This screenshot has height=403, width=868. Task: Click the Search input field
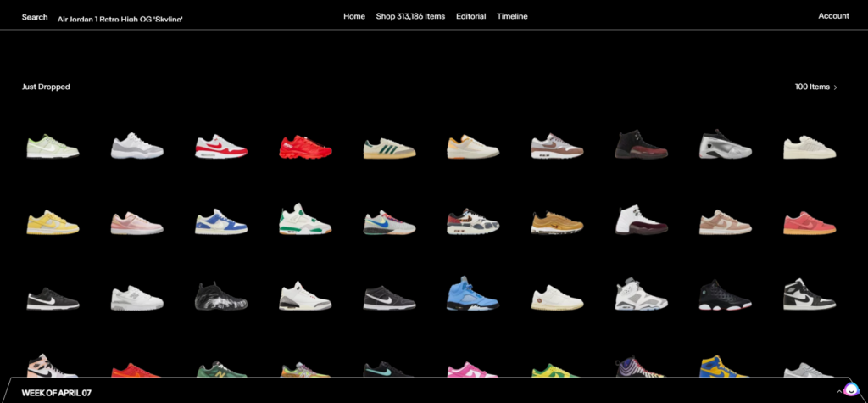click(x=120, y=19)
